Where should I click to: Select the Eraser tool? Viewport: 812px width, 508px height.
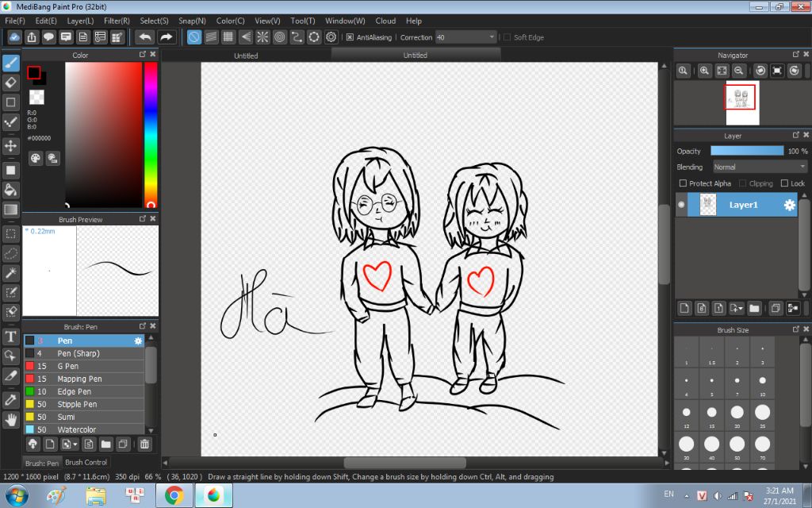pos(11,83)
